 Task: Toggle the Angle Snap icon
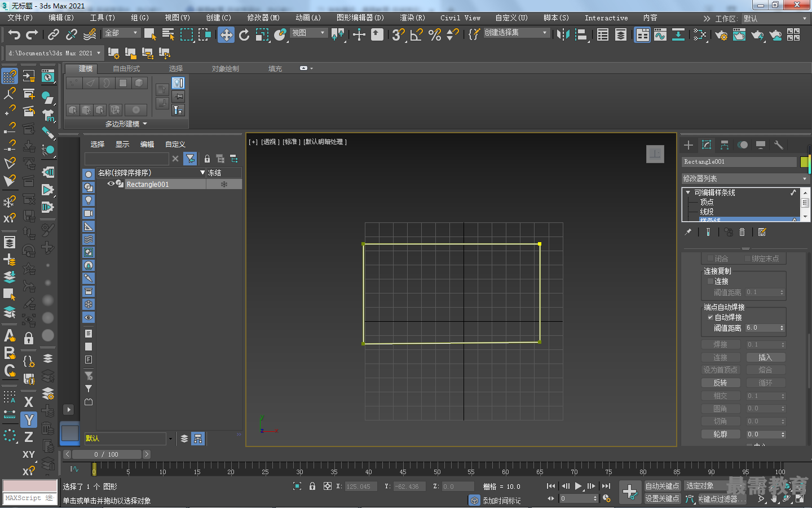[x=416, y=35]
